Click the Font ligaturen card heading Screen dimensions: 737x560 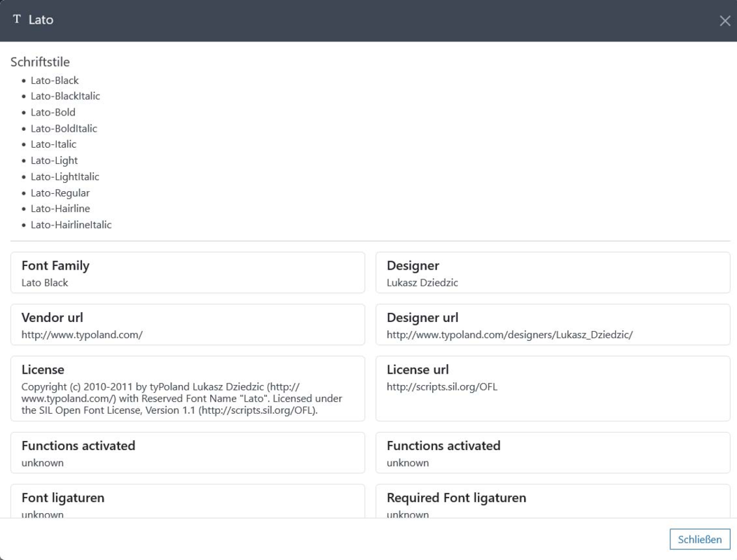(x=63, y=498)
